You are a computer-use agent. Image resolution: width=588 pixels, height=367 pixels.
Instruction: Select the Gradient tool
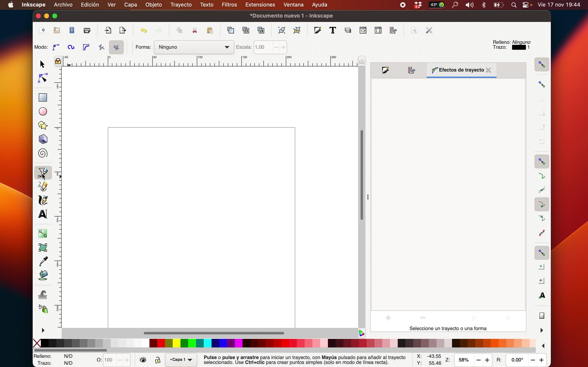pos(43,234)
